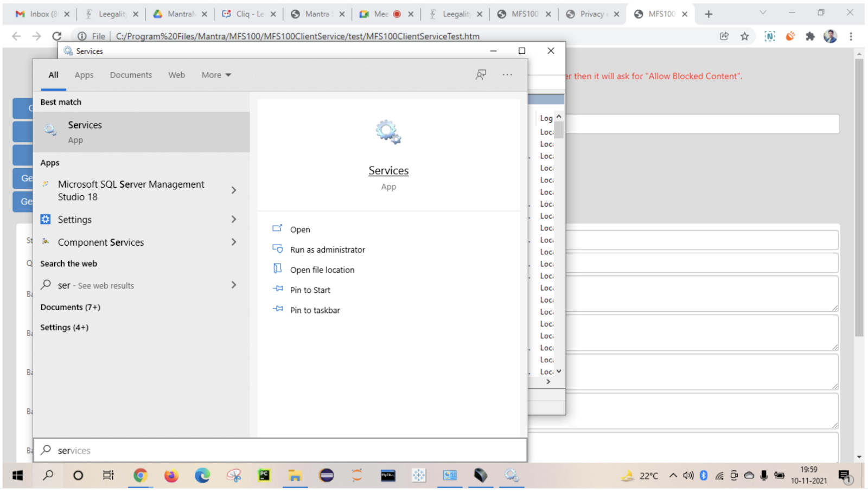The width and height of the screenshot is (868, 493).
Task: Open a new Chrome tab
Action: 709,14
